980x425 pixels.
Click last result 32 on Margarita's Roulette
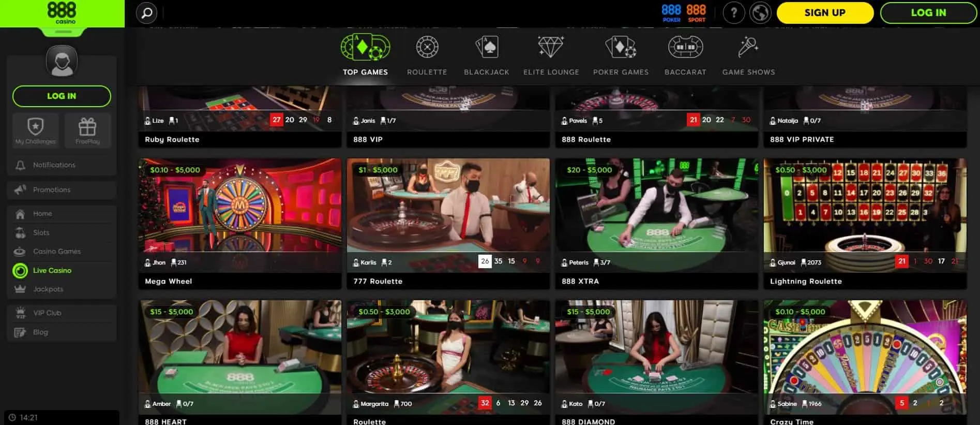[485, 403]
